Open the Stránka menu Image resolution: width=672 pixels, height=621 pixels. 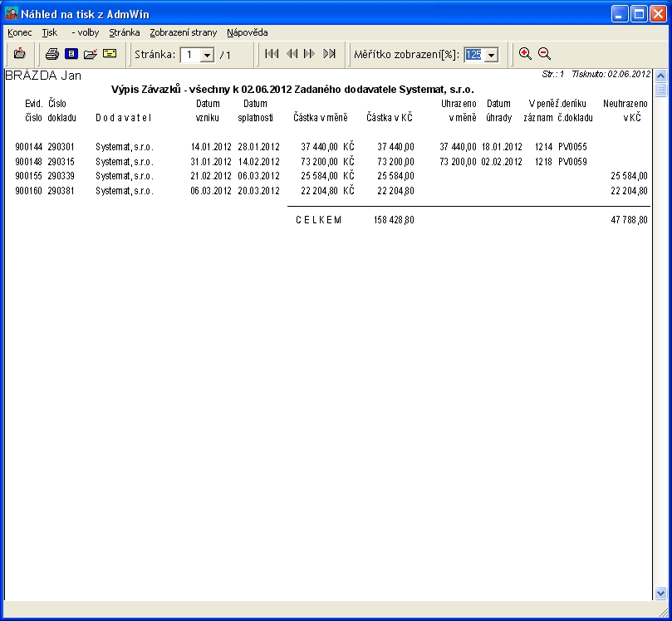(125, 32)
